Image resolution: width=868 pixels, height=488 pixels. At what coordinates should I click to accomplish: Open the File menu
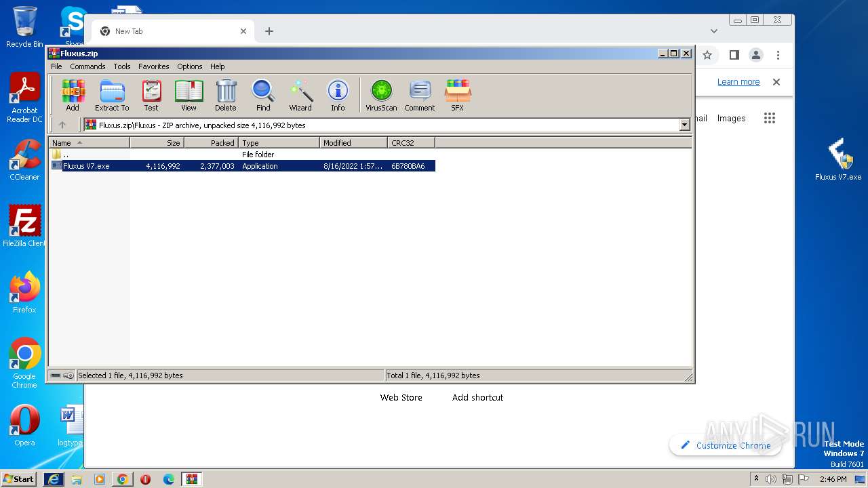point(56,66)
